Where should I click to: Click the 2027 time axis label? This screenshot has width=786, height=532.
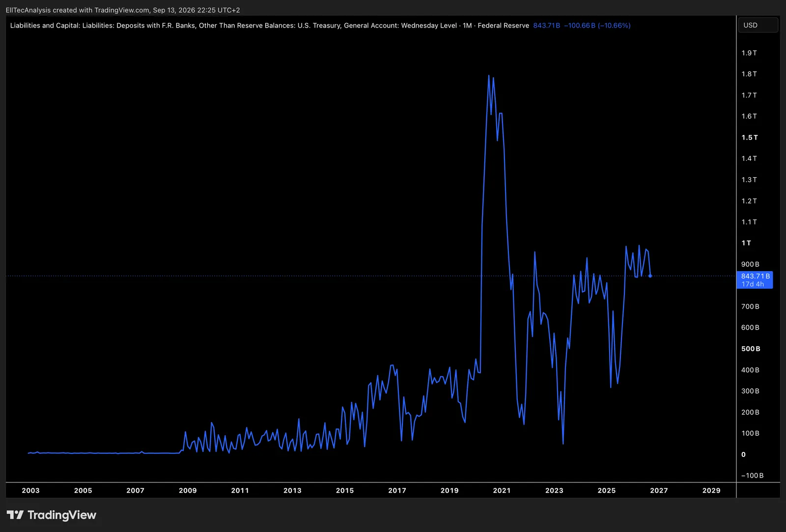click(659, 490)
